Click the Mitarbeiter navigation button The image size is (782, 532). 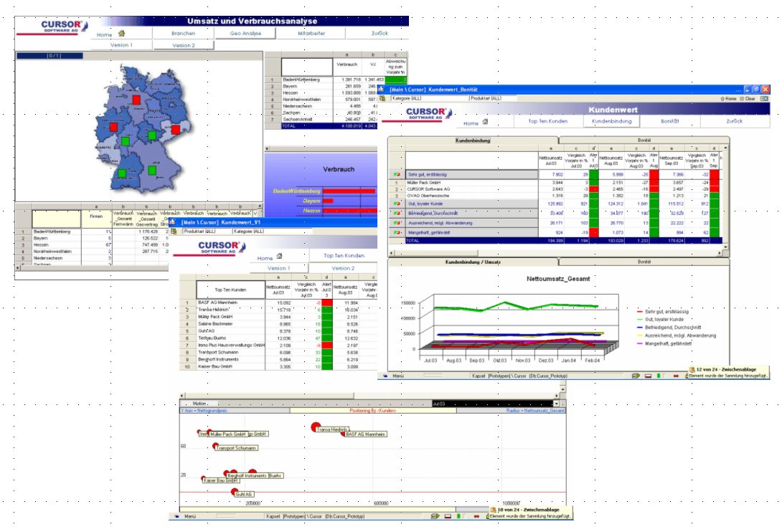tap(311, 34)
